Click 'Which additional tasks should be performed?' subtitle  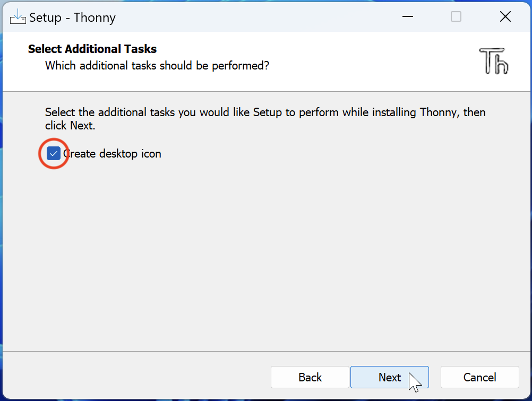[x=157, y=66]
